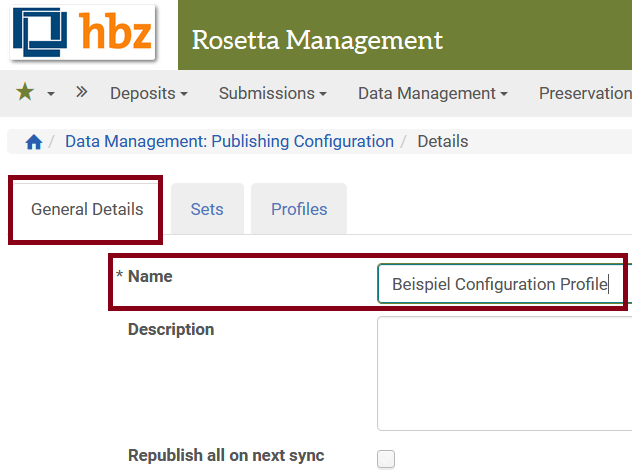
Task: Enable the Republish all on next sync checkbox
Action: 386,459
